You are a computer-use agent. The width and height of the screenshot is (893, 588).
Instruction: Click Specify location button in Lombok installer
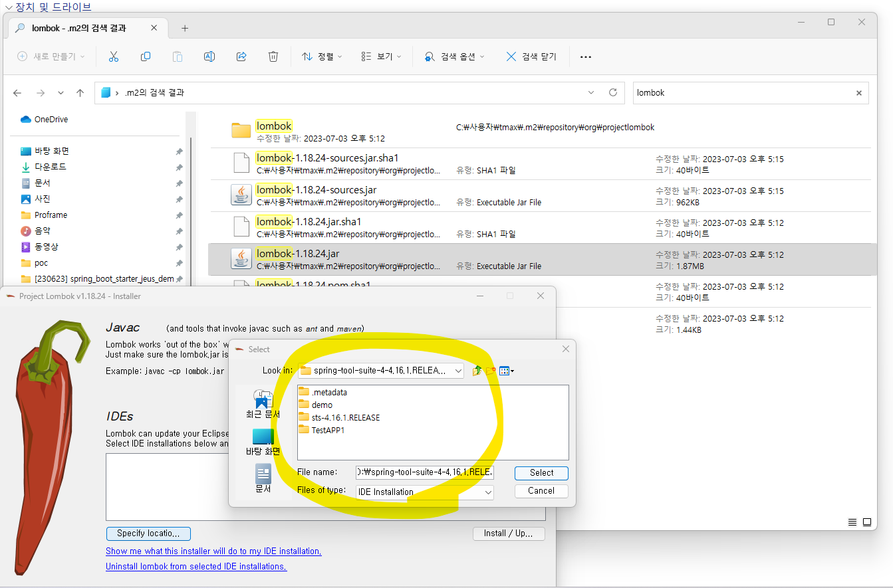pos(148,534)
